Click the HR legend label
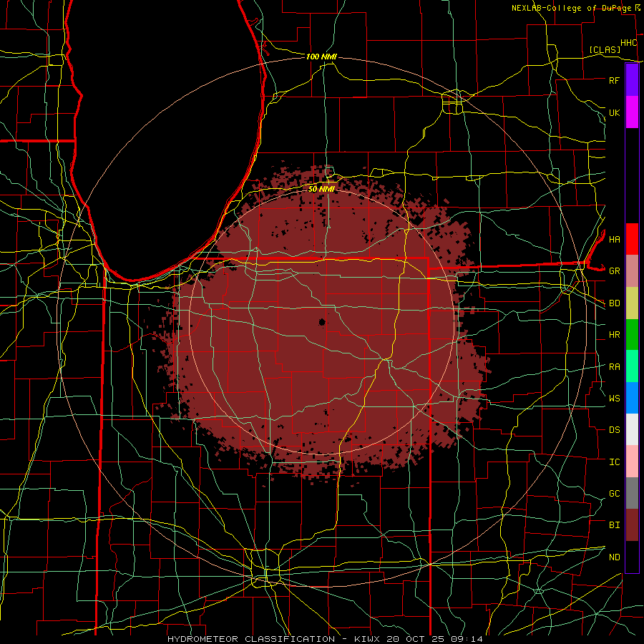 point(614,335)
